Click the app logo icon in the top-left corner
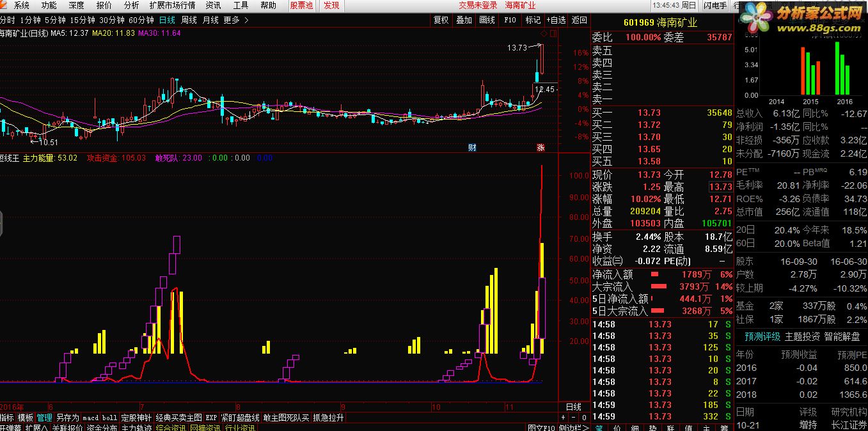This screenshot has height=431, width=868. [4, 5]
